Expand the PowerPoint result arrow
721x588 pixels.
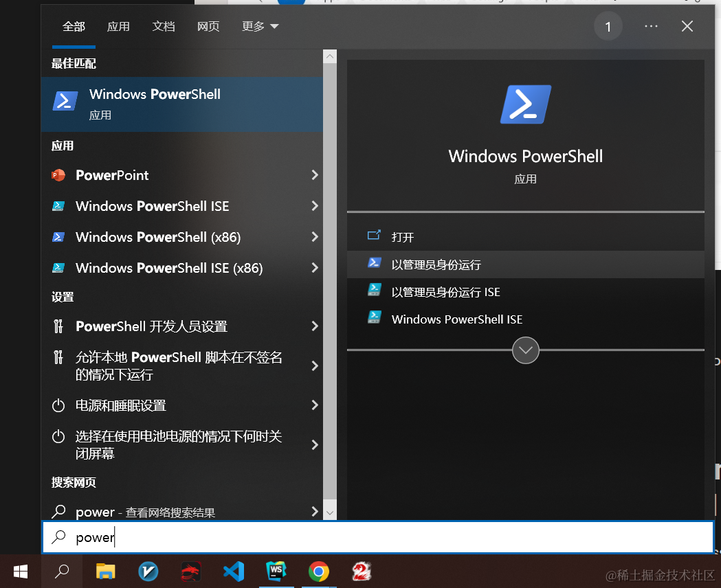tap(315, 175)
